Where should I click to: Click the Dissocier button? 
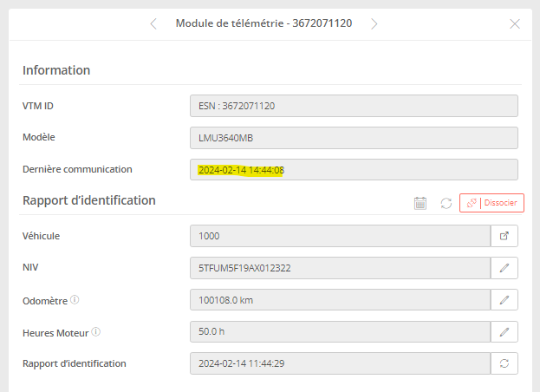[x=491, y=203]
